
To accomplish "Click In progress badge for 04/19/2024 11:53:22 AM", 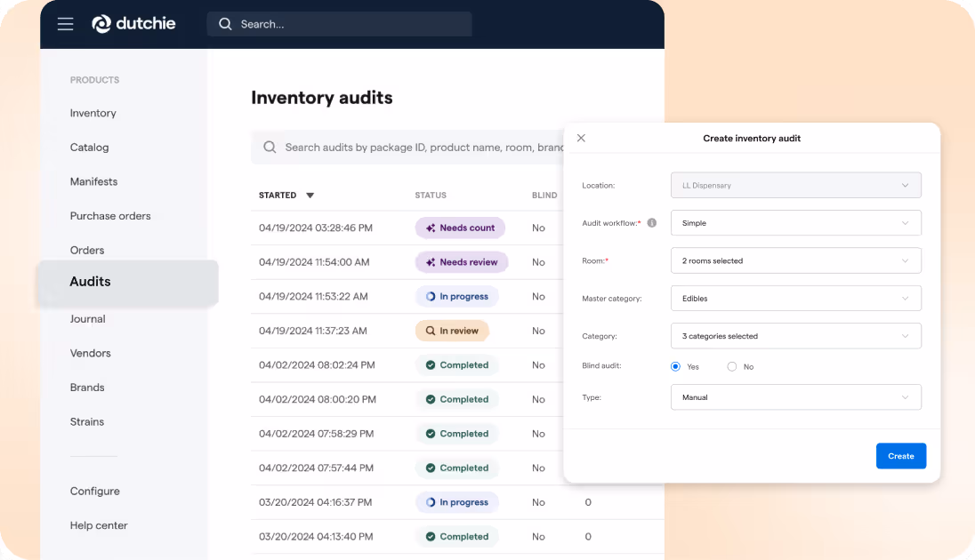I will [x=457, y=297].
